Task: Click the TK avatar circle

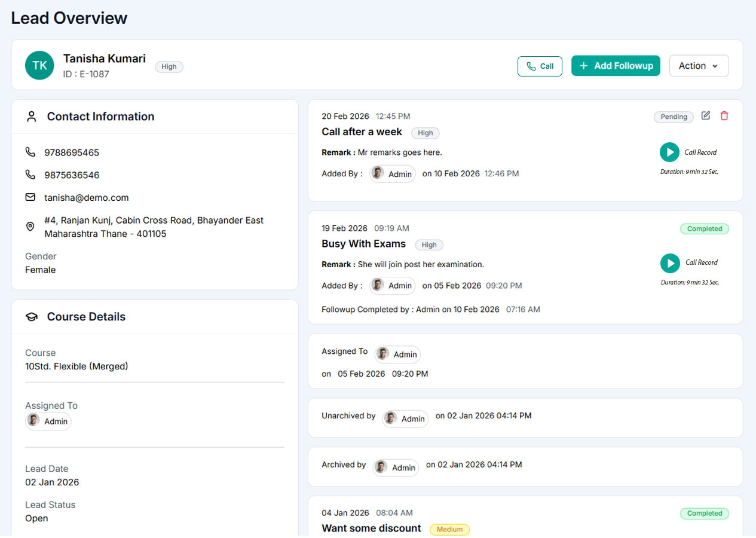Action: [39, 66]
